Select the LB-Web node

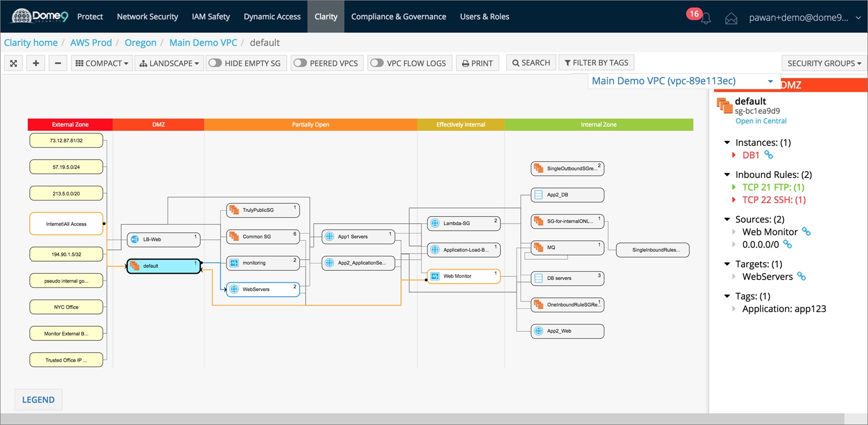pyautogui.click(x=164, y=239)
